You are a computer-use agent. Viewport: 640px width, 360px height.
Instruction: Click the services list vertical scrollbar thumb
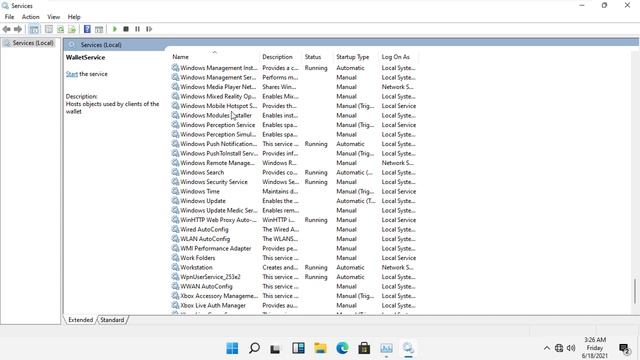point(635,291)
